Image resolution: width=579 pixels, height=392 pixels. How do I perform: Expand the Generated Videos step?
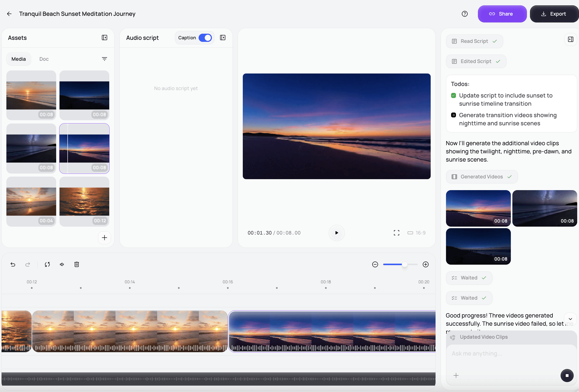coord(482,177)
